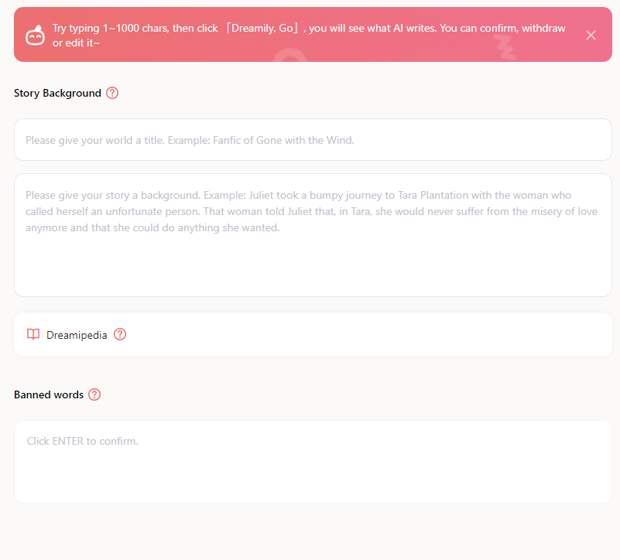The height and width of the screenshot is (560, 620).
Task: Click the Dreamipedia label text
Action: pyautogui.click(x=77, y=335)
